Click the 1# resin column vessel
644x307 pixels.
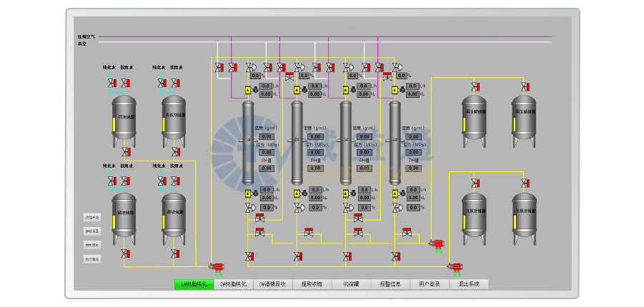pos(248,143)
